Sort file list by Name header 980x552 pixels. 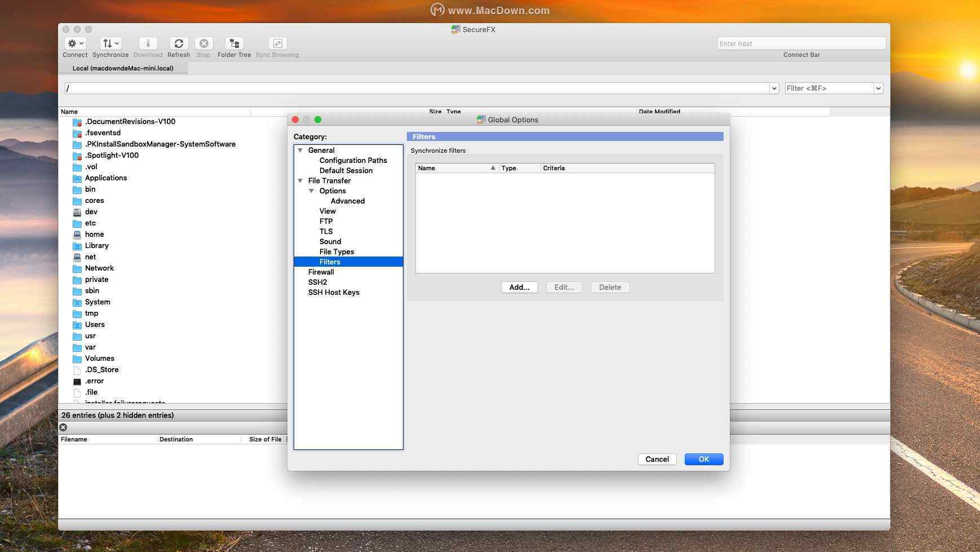tap(155, 112)
